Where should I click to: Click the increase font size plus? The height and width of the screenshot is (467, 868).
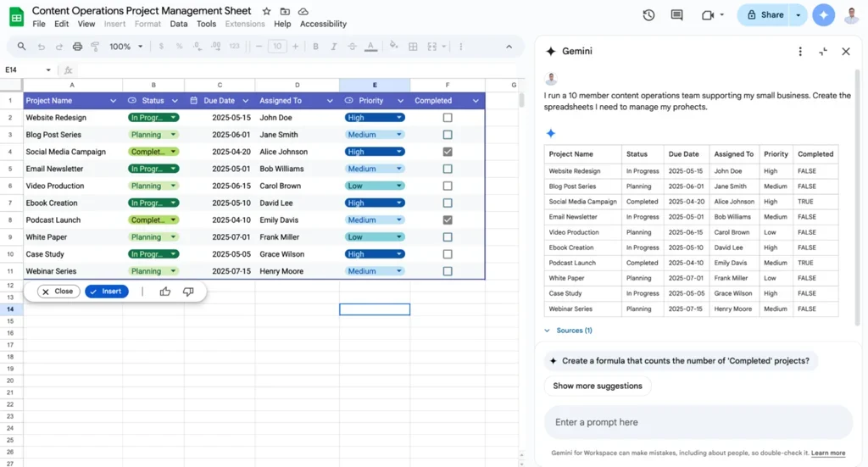pyautogui.click(x=295, y=47)
